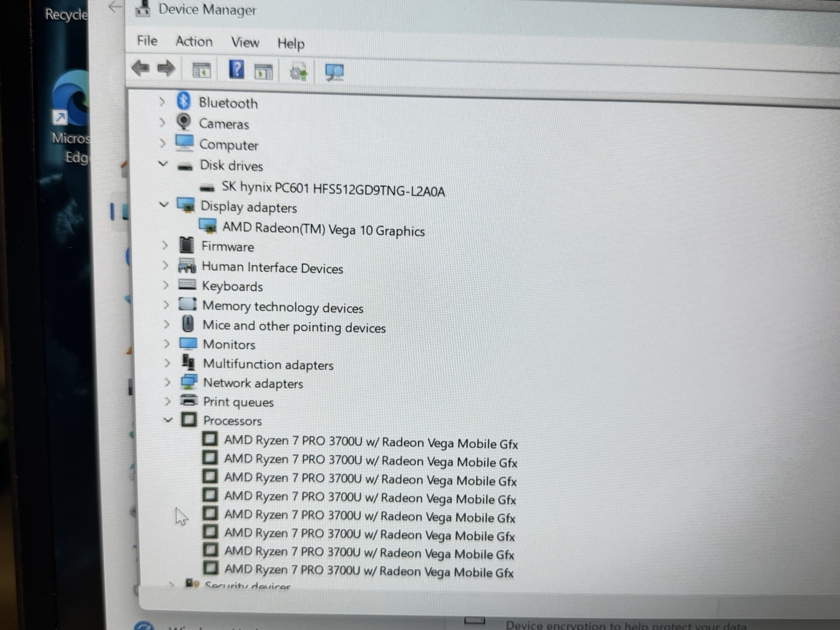Toggle the Show/Hide Action Pane toolbar icon
This screenshot has height=630, width=840.
coord(264,71)
